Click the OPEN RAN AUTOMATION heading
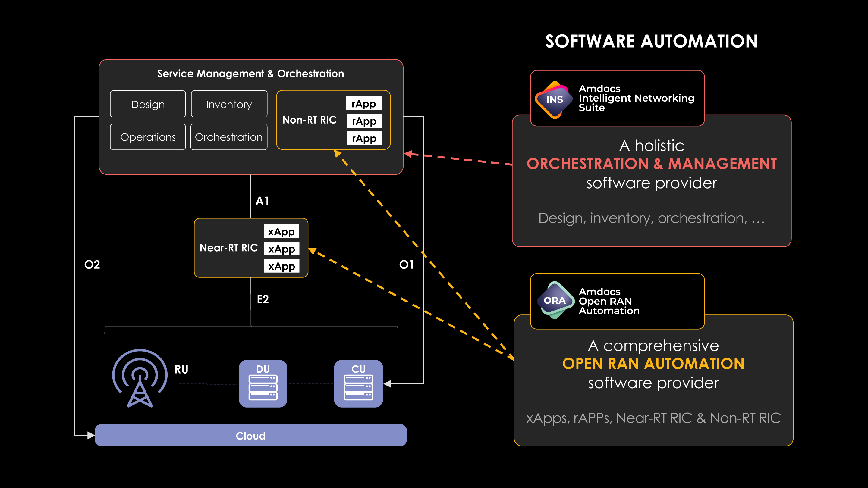Screen dimensions: 868x488 point(653,364)
